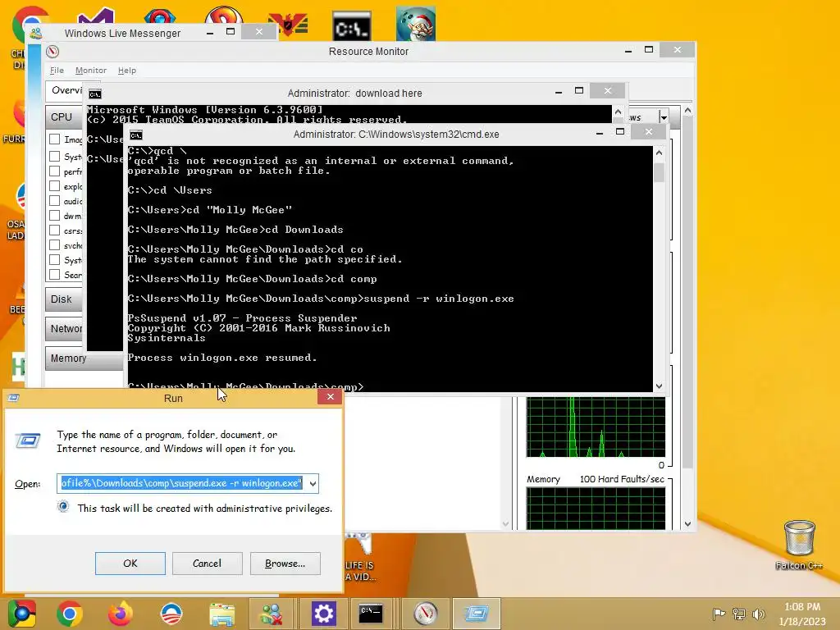This screenshot has width=840, height=630.
Task: Maximize the system32 cmd.exe window
Action: coord(620,132)
